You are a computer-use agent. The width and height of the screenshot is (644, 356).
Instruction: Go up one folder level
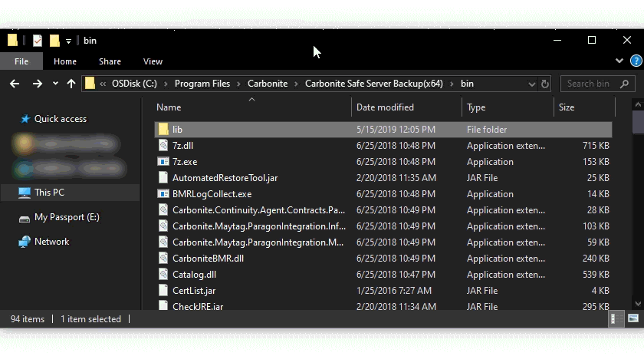(71, 84)
